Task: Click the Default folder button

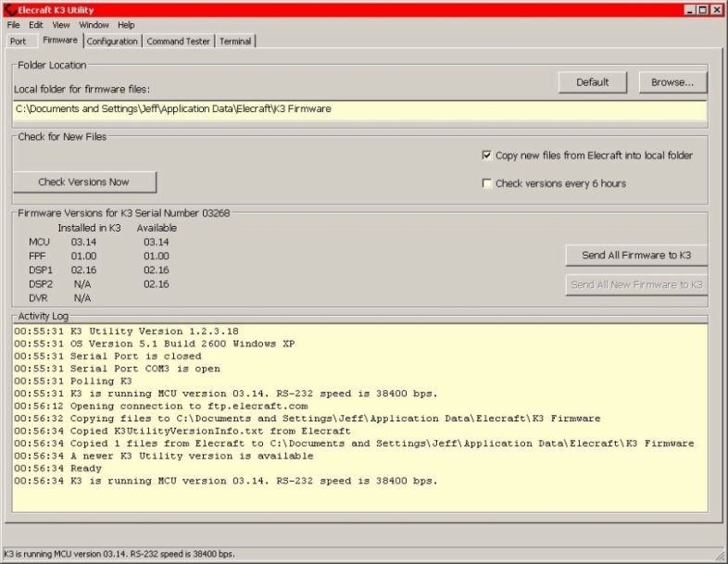Action: pos(593,82)
